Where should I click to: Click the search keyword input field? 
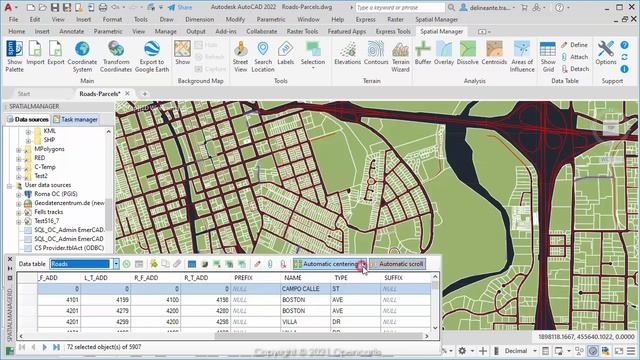(x=400, y=7)
